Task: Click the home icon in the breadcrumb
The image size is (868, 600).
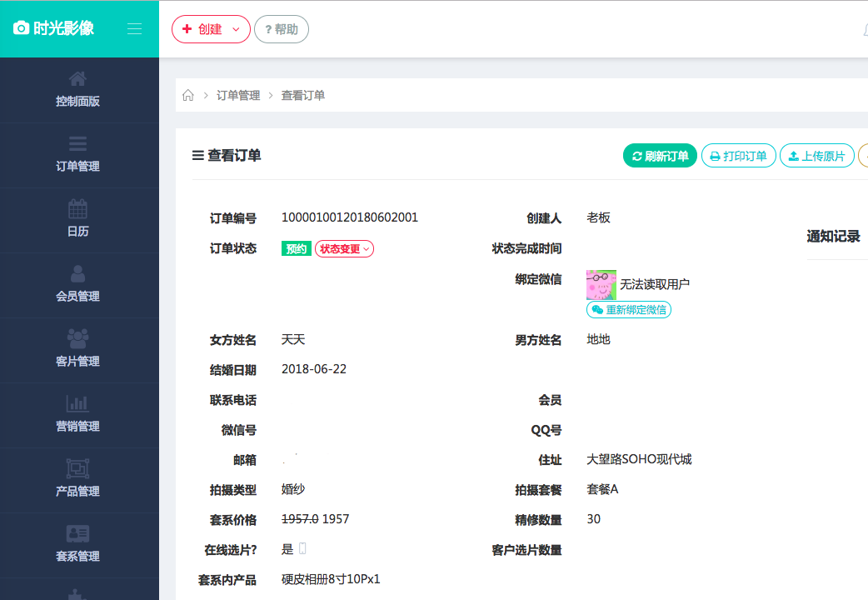Action: pos(187,95)
